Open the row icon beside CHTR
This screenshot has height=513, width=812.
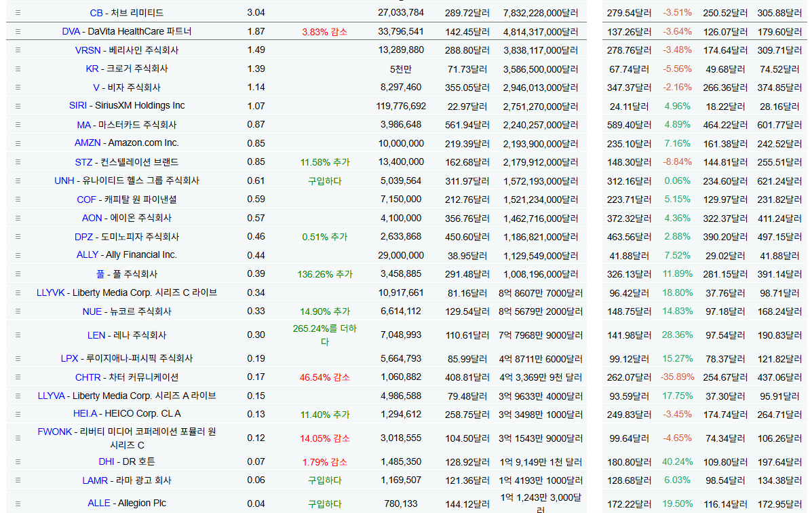tap(18, 377)
